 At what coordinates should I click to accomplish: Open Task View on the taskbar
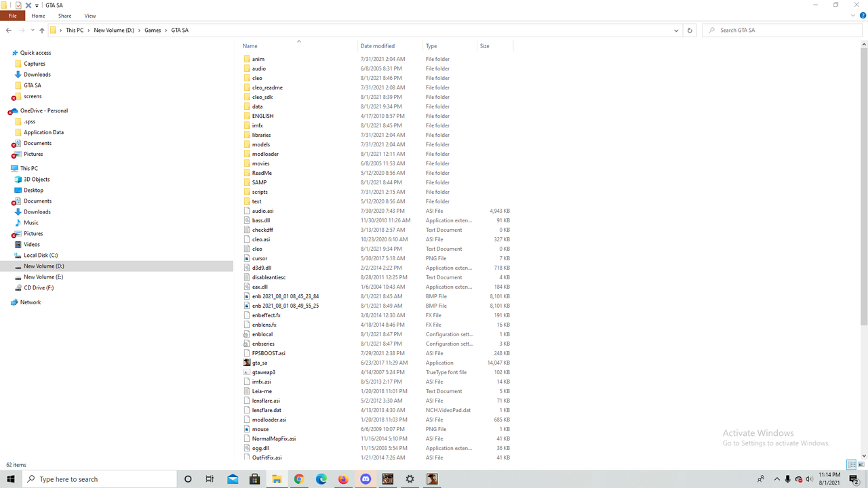(210, 479)
